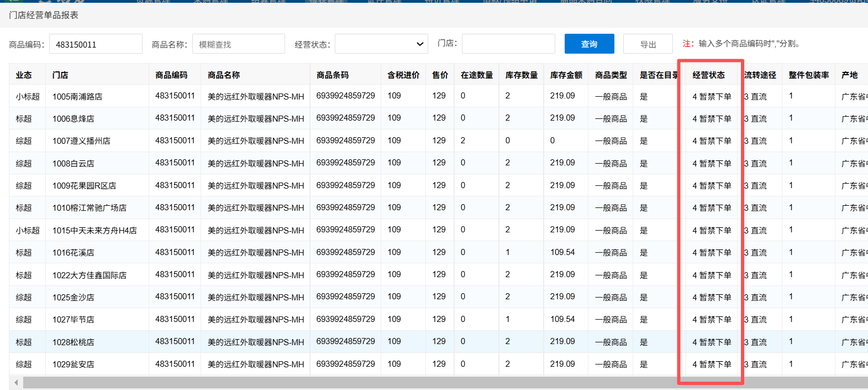Click the 门店 filter input box
Viewport: 868px width, 390px height.
pos(508,44)
